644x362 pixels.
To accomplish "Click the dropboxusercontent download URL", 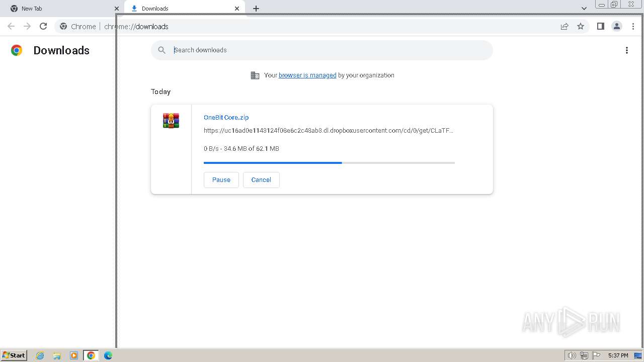I will coord(329,131).
